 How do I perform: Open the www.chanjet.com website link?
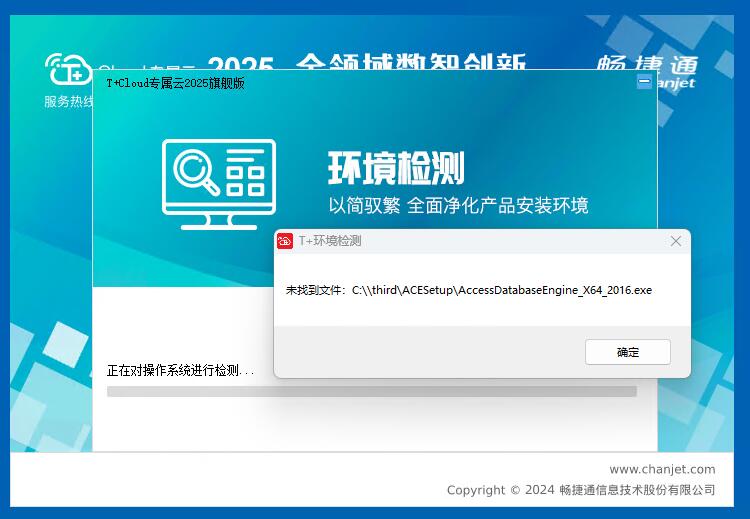click(x=662, y=469)
